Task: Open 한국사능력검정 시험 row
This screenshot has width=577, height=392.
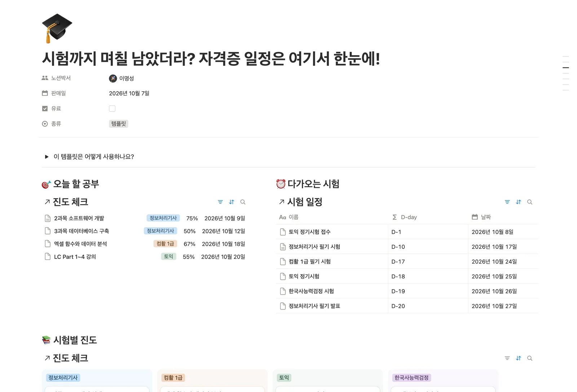Action: 311,291
